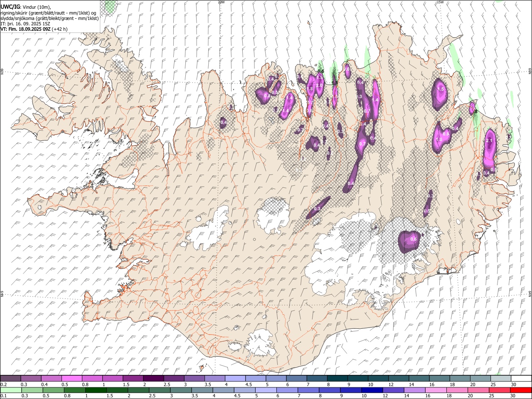Click the 'rigning/skúrir' description line

(x=48, y=13)
